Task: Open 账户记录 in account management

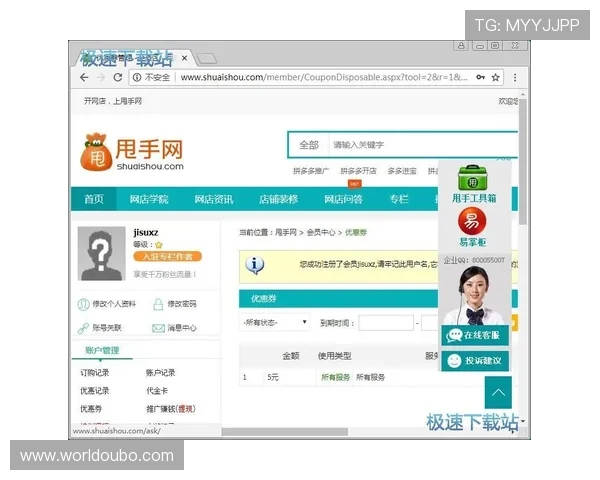Action: 160,372
